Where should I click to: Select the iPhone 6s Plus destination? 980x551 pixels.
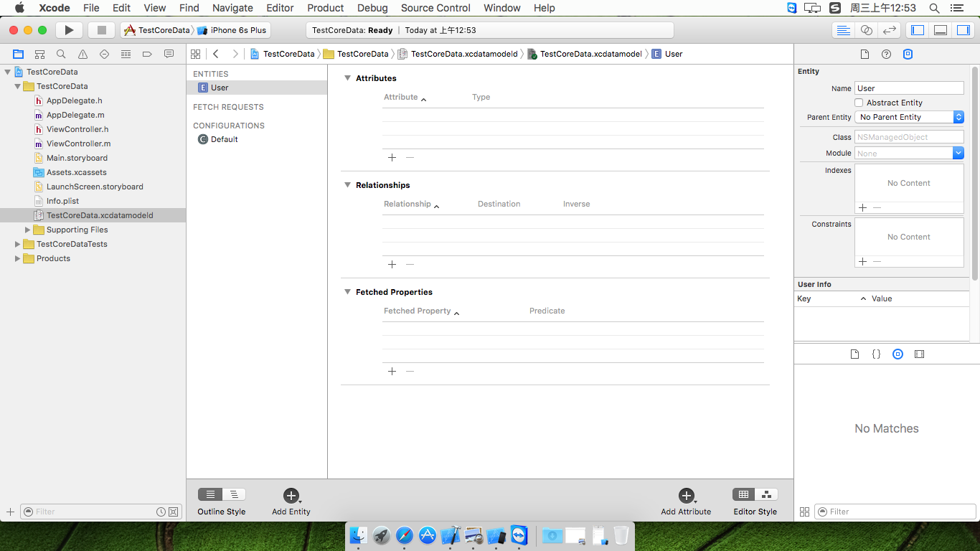click(232, 30)
